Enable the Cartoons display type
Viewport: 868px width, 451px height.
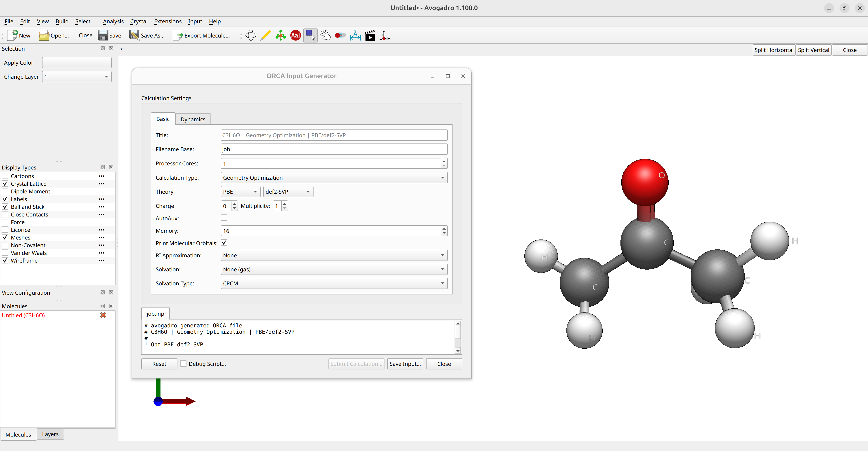[5, 176]
